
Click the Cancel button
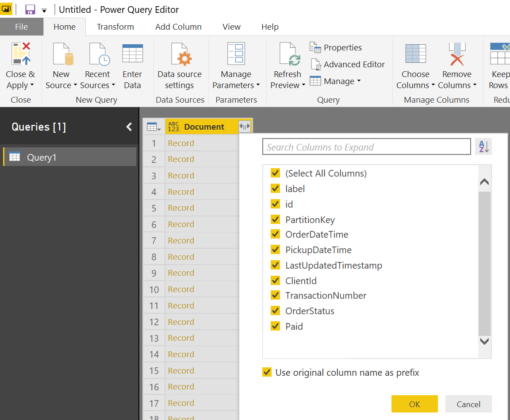468,404
